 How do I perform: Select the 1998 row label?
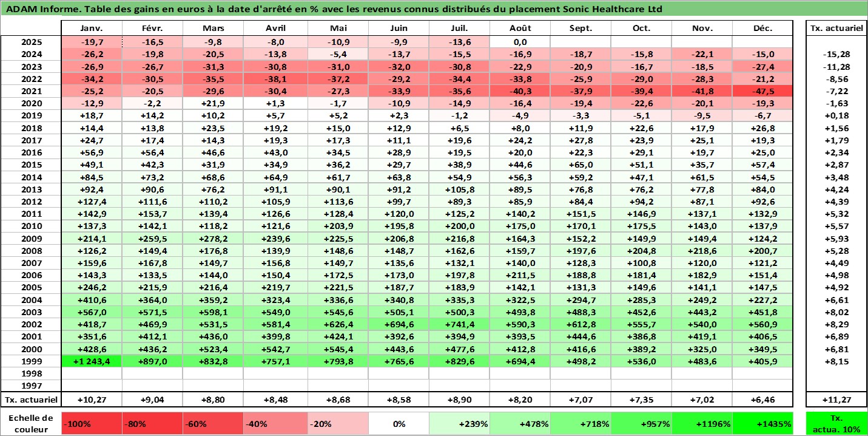pyautogui.click(x=31, y=373)
